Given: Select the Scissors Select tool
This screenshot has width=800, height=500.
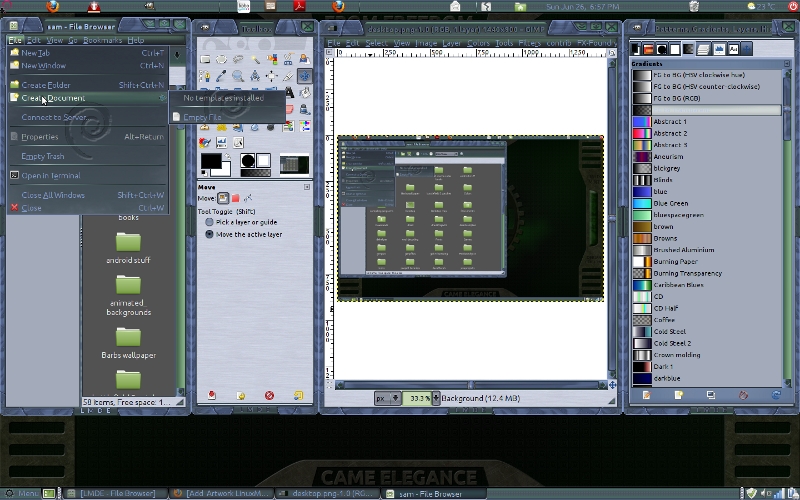Looking at the screenshot, I should (x=288, y=59).
